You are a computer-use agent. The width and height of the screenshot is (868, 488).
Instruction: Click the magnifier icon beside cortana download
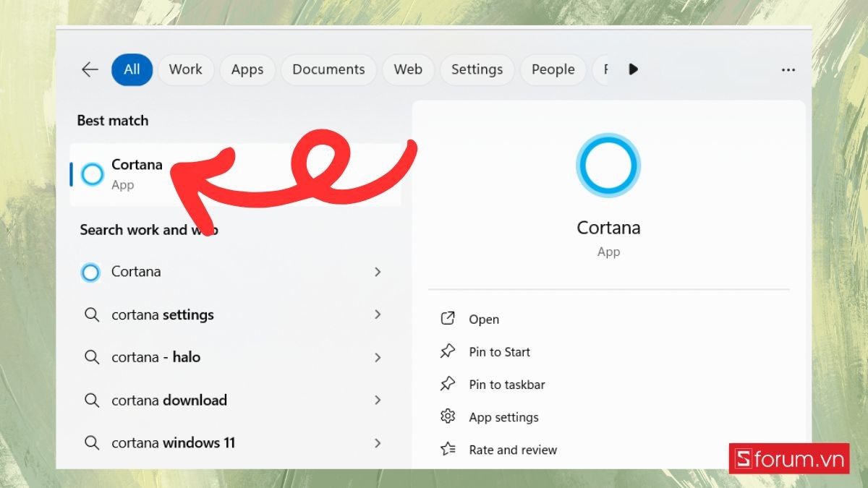click(x=92, y=400)
